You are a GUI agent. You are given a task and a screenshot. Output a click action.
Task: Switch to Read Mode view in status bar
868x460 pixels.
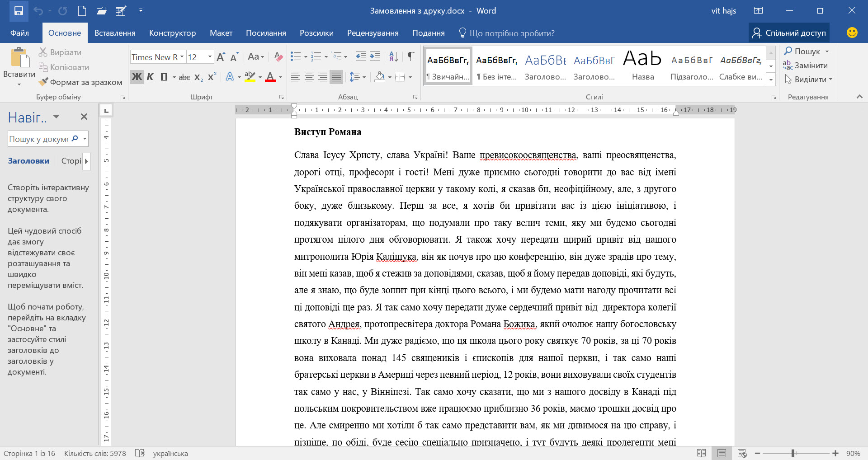(702, 453)
